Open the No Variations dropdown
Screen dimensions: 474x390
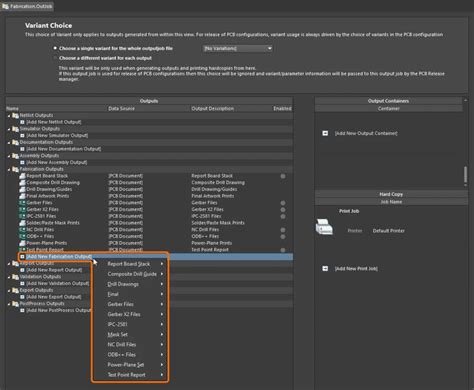tap(238, 48)
